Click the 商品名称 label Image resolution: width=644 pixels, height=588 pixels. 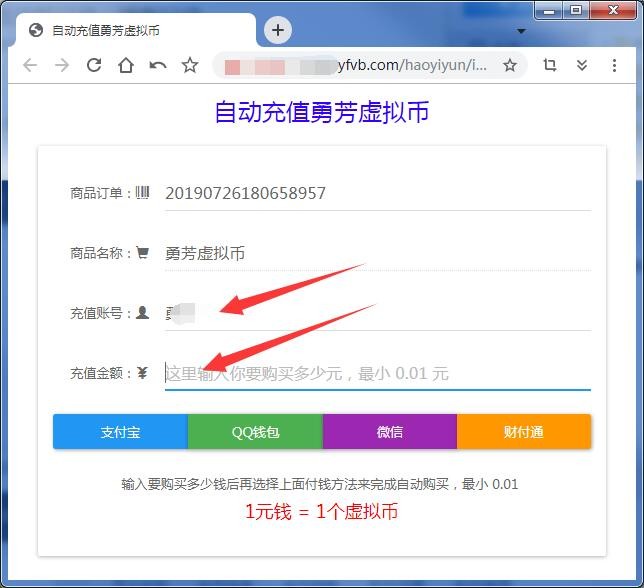101,253
